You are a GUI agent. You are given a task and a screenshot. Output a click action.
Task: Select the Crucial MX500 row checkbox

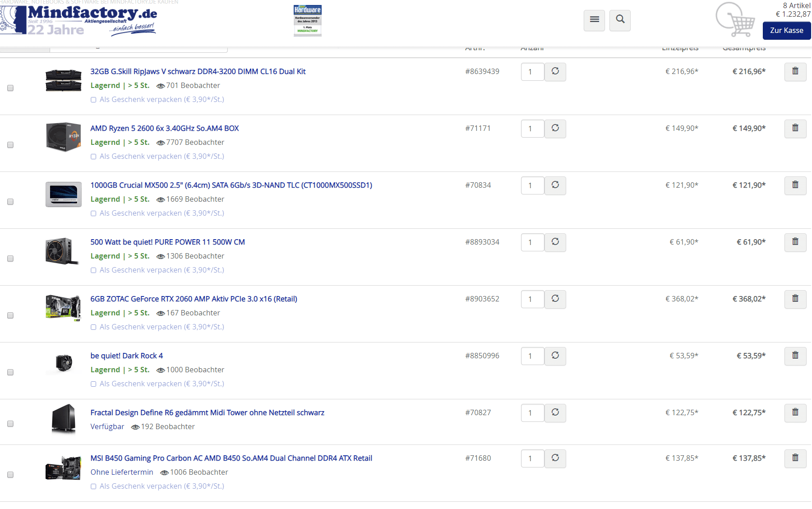point(10,202)
